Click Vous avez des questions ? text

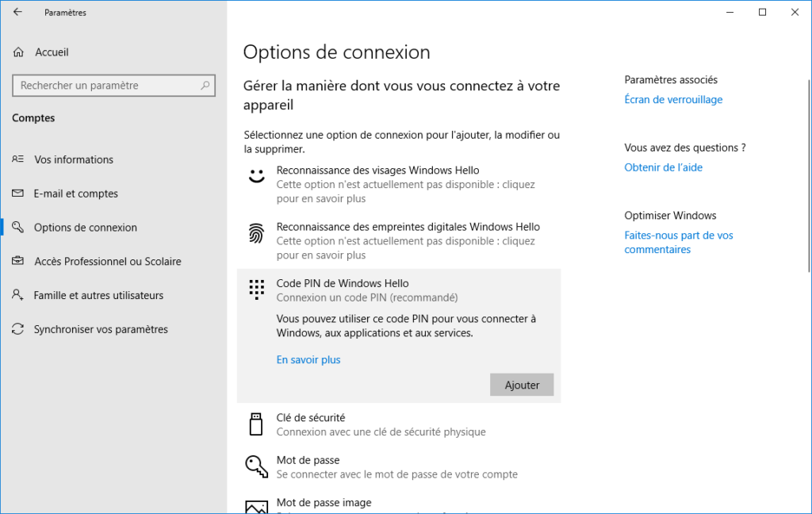click(685, 148)
